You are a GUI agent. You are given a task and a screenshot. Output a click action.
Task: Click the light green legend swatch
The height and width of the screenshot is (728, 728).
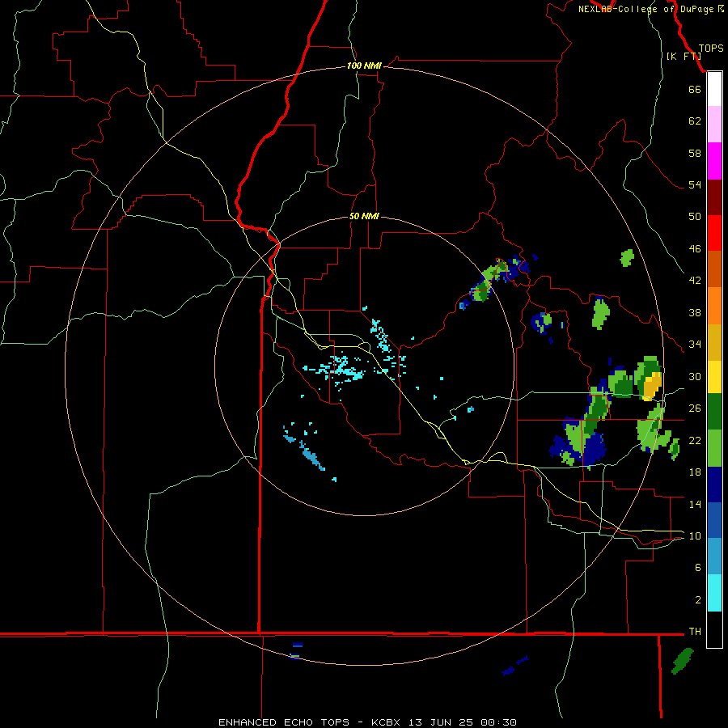pos(714,448)
